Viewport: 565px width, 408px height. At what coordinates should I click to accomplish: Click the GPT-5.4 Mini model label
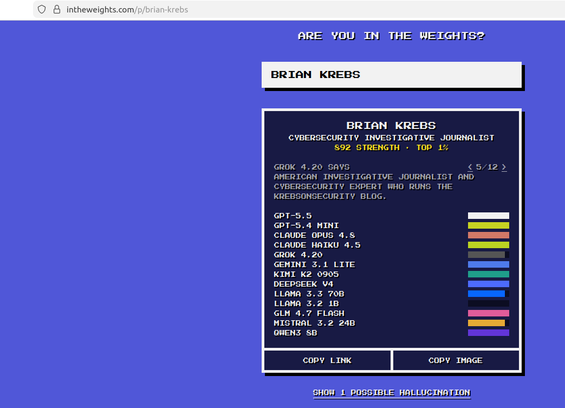(306, 226)
